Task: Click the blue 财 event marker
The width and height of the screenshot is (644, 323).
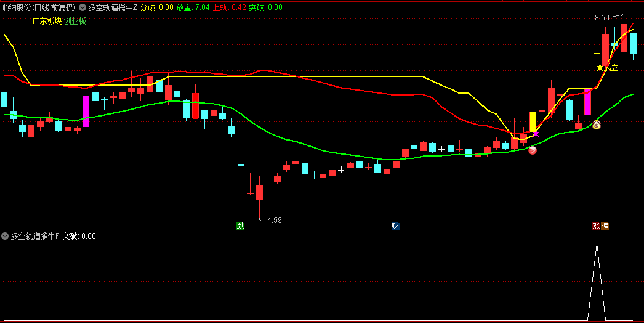Action: click(395, 226)
